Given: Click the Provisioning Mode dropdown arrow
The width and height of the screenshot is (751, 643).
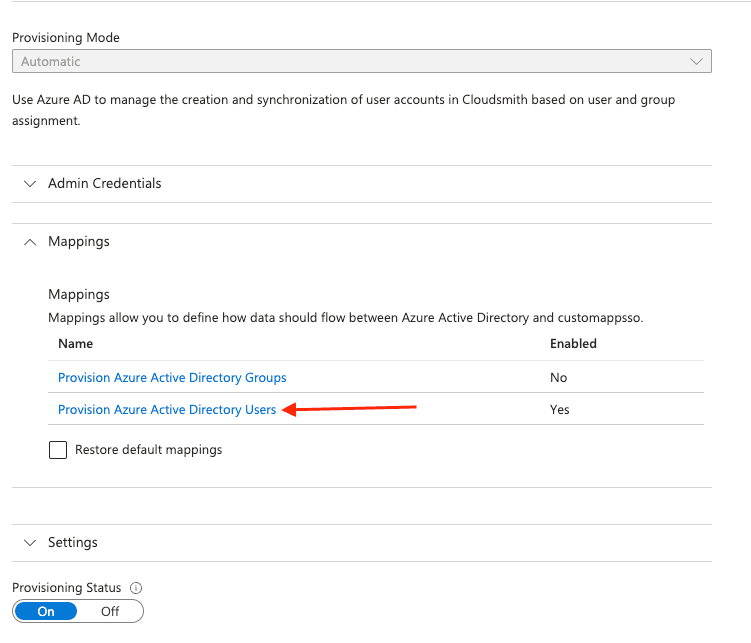Looking at the screenshot, I should tap(696, 62).
